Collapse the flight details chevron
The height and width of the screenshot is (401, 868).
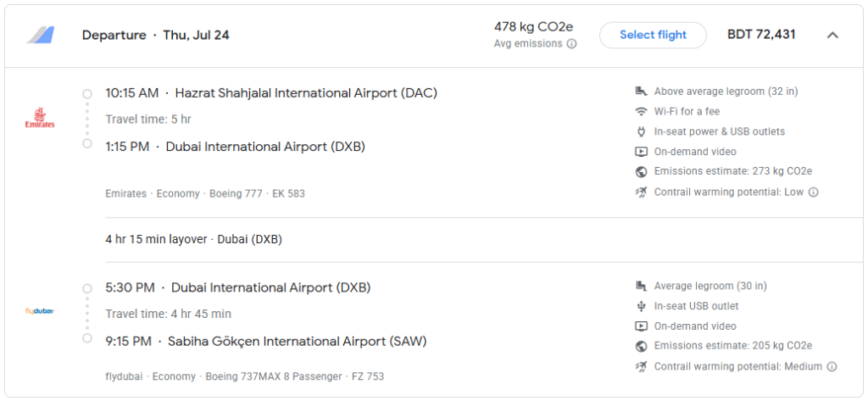pyautogui.click(x=832, y=35)
